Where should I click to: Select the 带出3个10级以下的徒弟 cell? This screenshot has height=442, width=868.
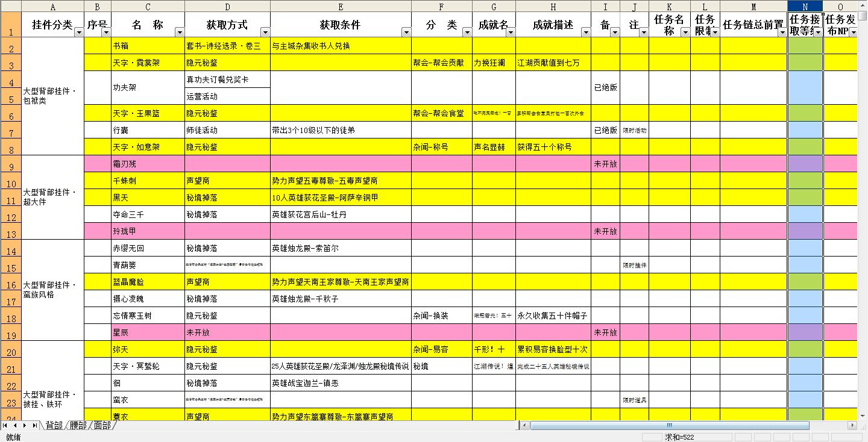click(341, 130)
